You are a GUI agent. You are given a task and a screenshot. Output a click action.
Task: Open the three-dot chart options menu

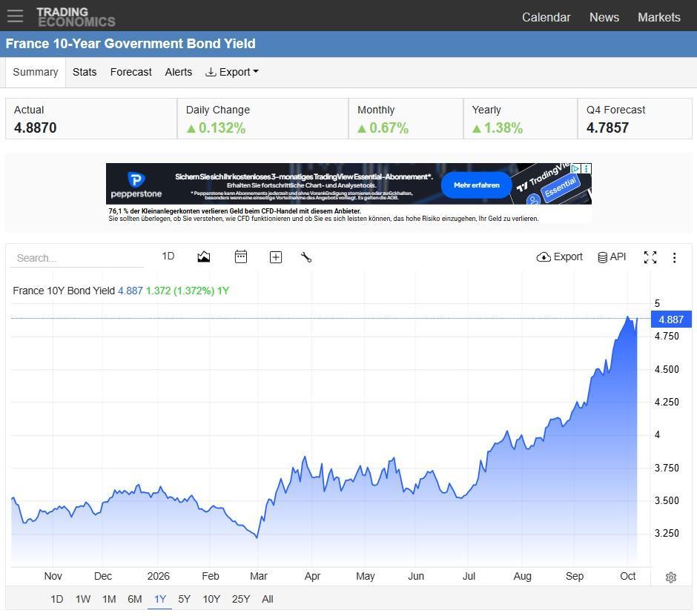(674, 257)
